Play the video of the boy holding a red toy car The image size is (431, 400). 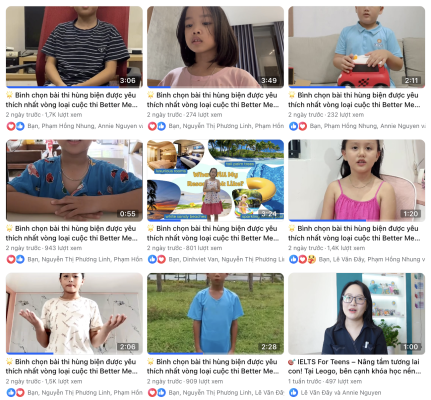pyautogui.click(x=356, y=47)
